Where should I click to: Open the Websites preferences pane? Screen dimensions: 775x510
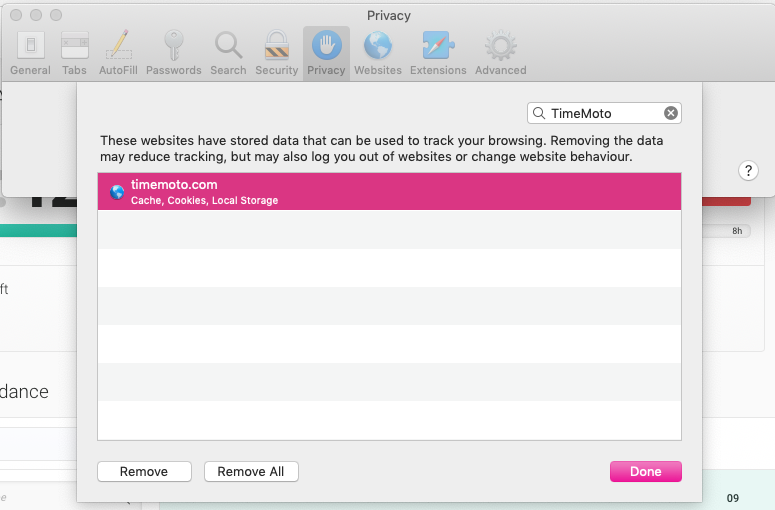tap(378, 53)
